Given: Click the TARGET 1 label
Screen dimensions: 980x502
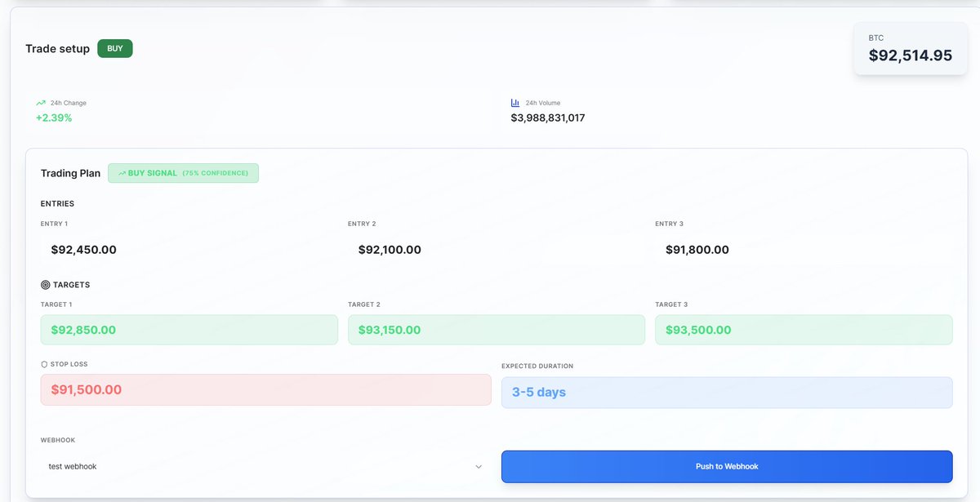Looking at the screenshot, I should point(56,304).
